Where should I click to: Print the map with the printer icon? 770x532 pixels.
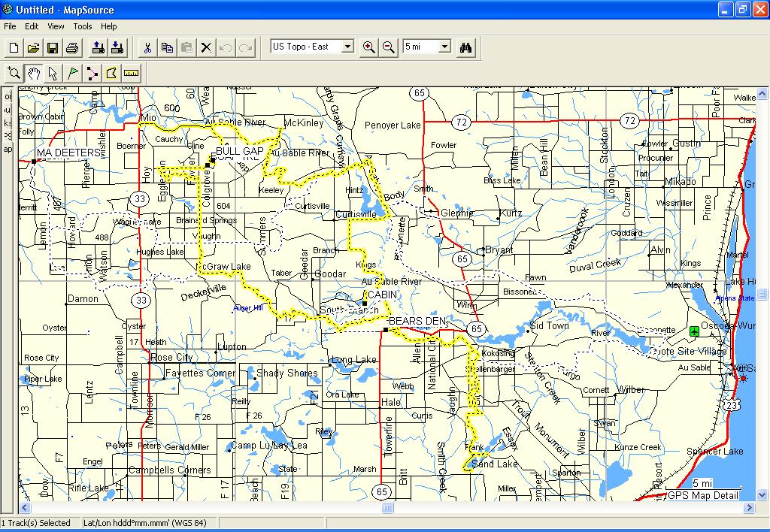coord(72,48)
